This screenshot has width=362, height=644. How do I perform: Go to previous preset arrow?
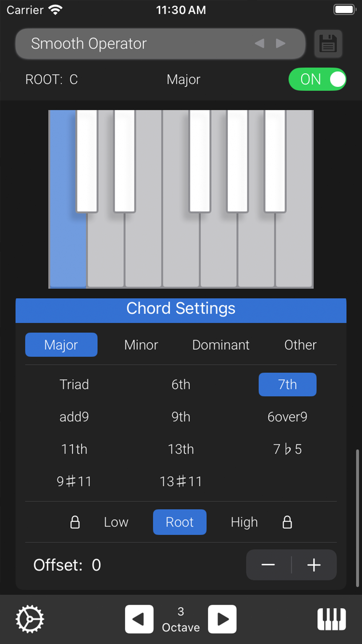coord(259,44)
